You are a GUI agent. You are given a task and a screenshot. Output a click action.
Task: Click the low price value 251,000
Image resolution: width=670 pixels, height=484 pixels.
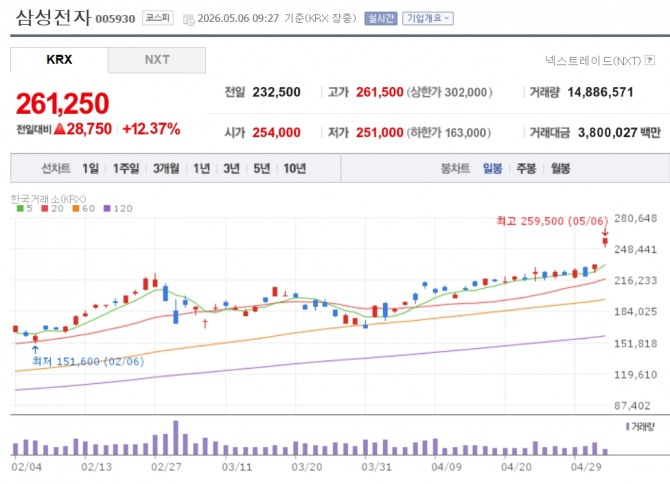379,132
